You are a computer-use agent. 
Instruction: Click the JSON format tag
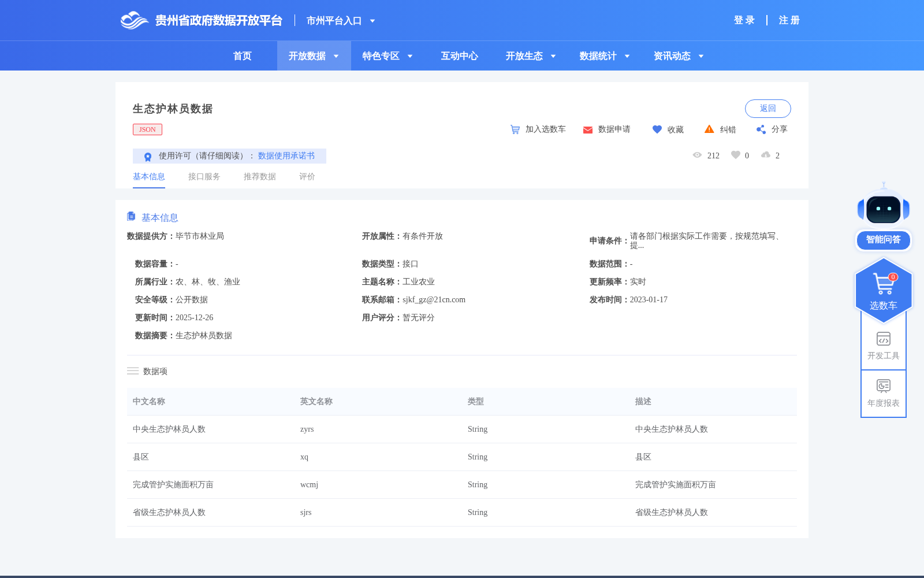147,129
